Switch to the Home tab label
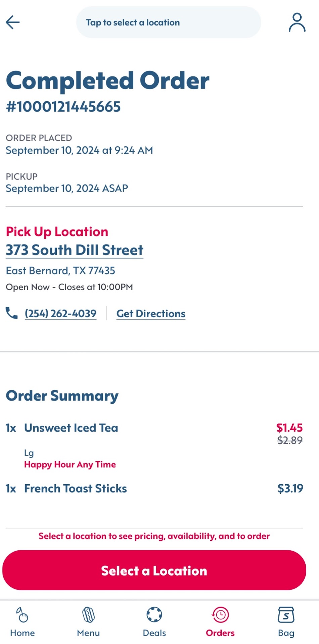The width and height of the screenshot is (319, 644). tap(22, 633)
